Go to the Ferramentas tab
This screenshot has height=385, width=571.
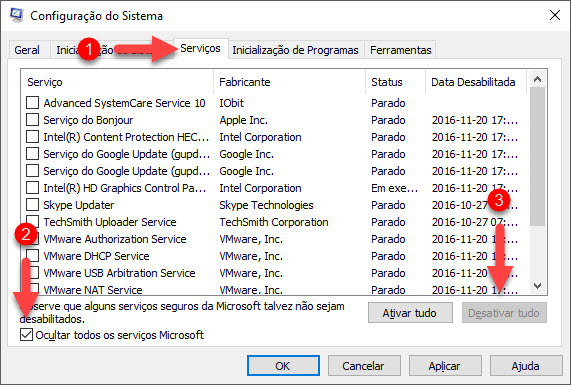401,50
